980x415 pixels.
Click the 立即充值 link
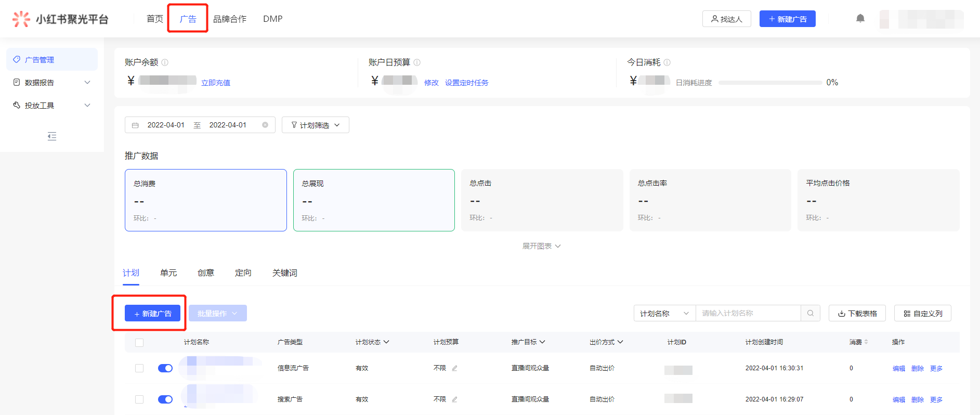click(216, 83)
